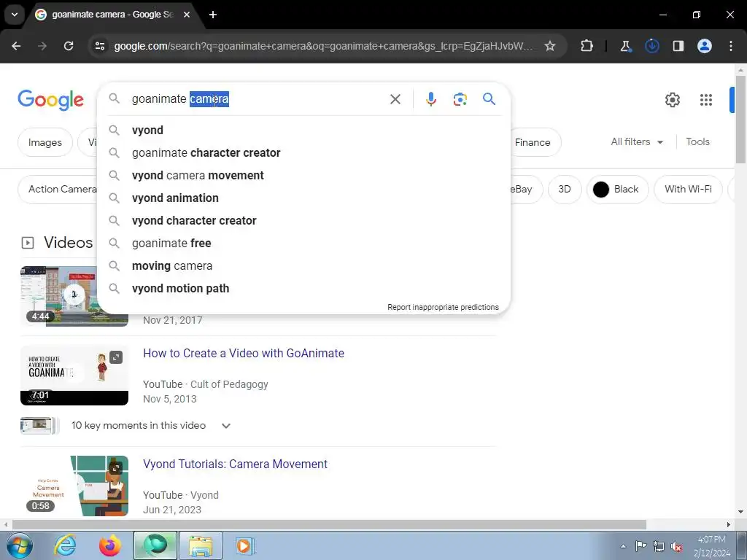Click the browser forward arrow
The height and width of the screenshot is (560, 747).
tap(42, 46)
